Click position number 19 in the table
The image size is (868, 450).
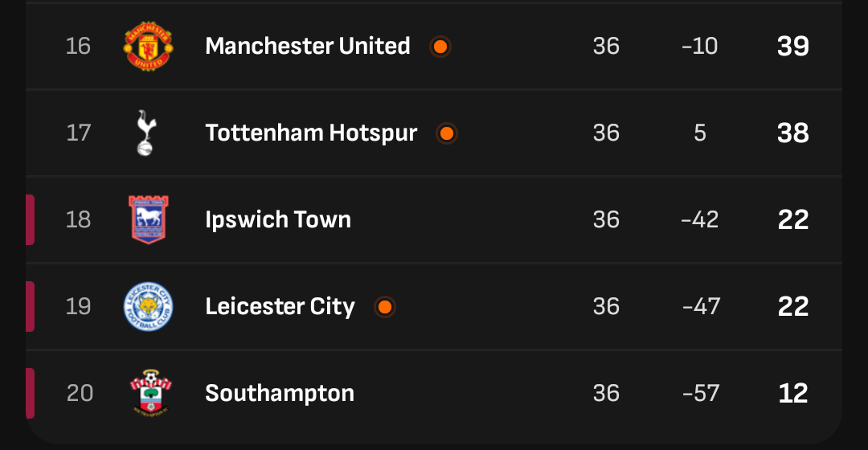point(78,306)
